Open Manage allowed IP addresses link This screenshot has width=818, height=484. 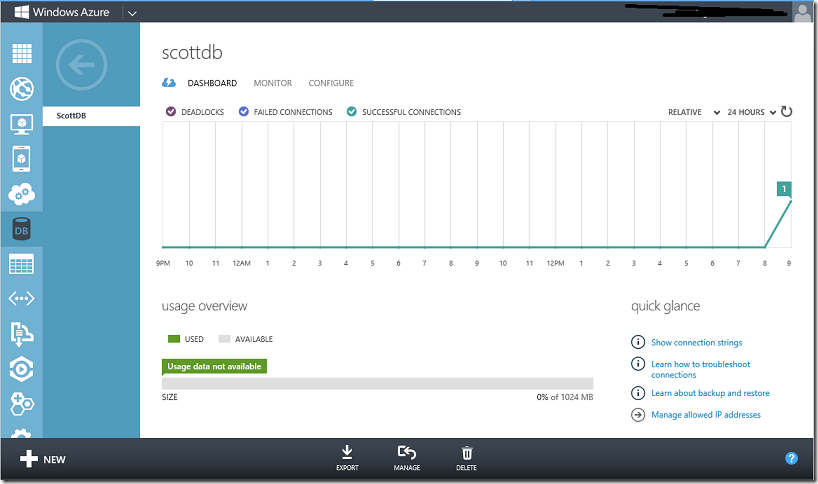706,415
